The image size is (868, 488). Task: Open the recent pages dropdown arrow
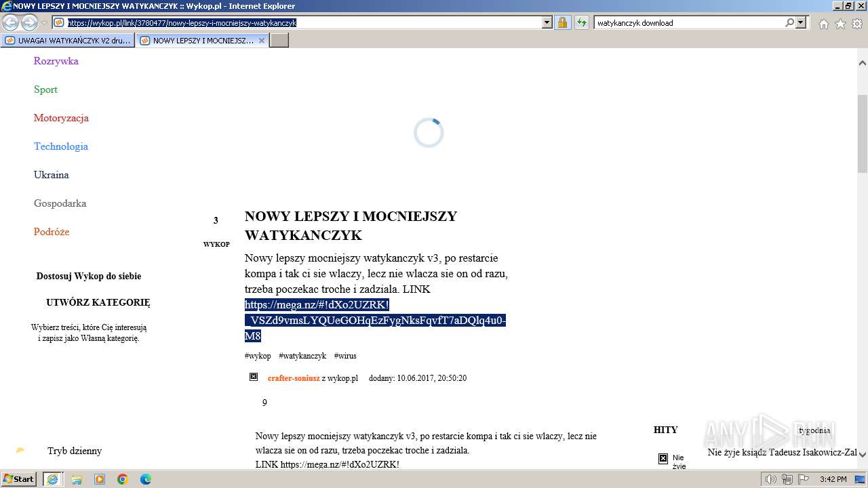pos(44,23)
